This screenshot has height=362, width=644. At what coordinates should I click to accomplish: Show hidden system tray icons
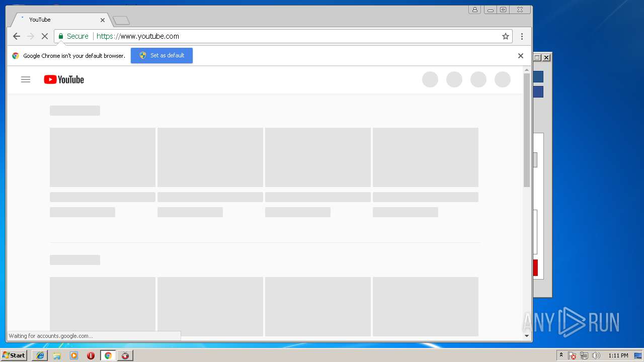coord(561,355)
